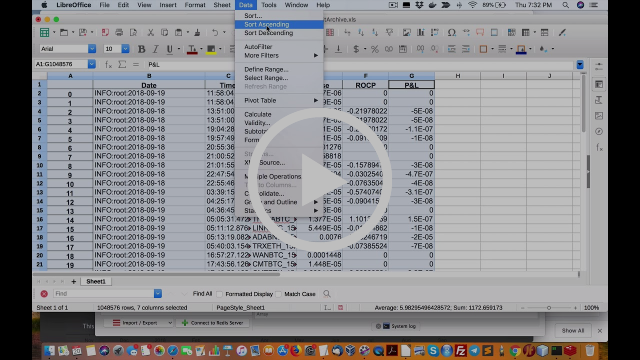Viewport: 640px width, 360px height.
Task: Click the Find All button
Action: pyautogui.click(x=202, y=294)
